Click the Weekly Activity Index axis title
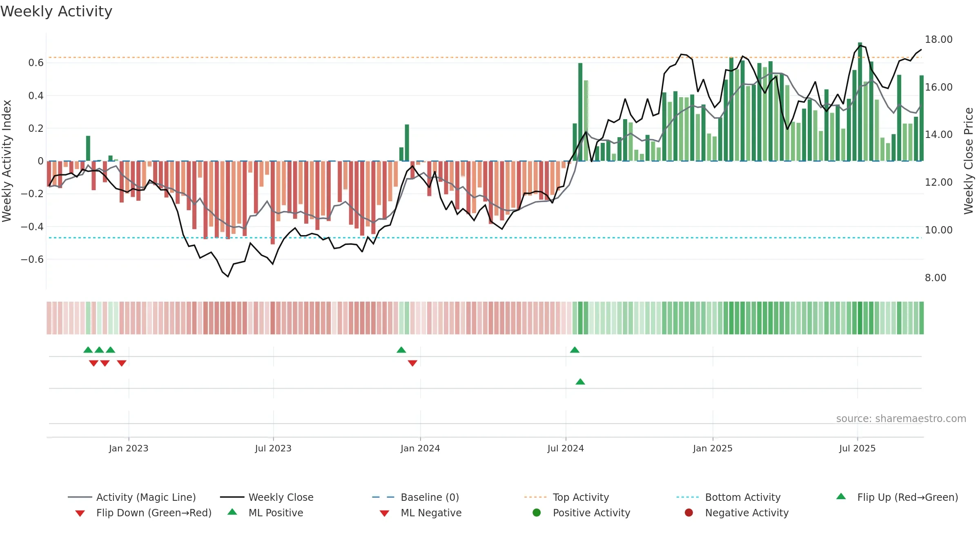 tap(7, 161)
